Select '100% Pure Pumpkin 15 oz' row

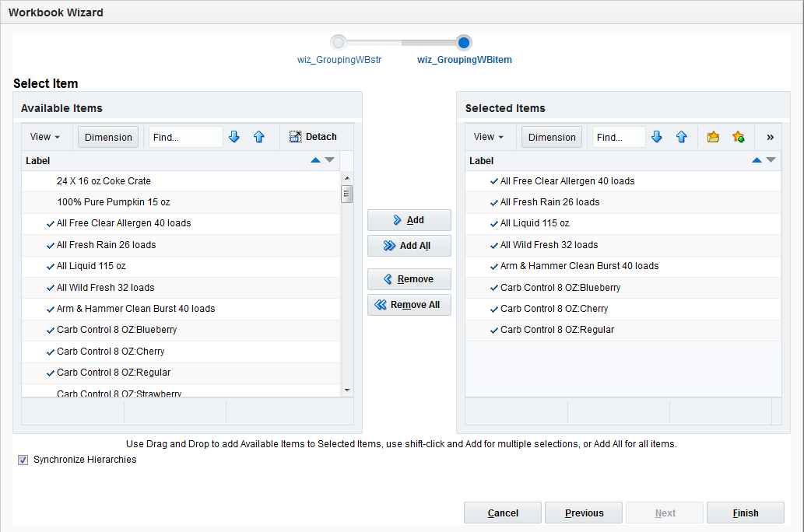click(x=181, y=202)
